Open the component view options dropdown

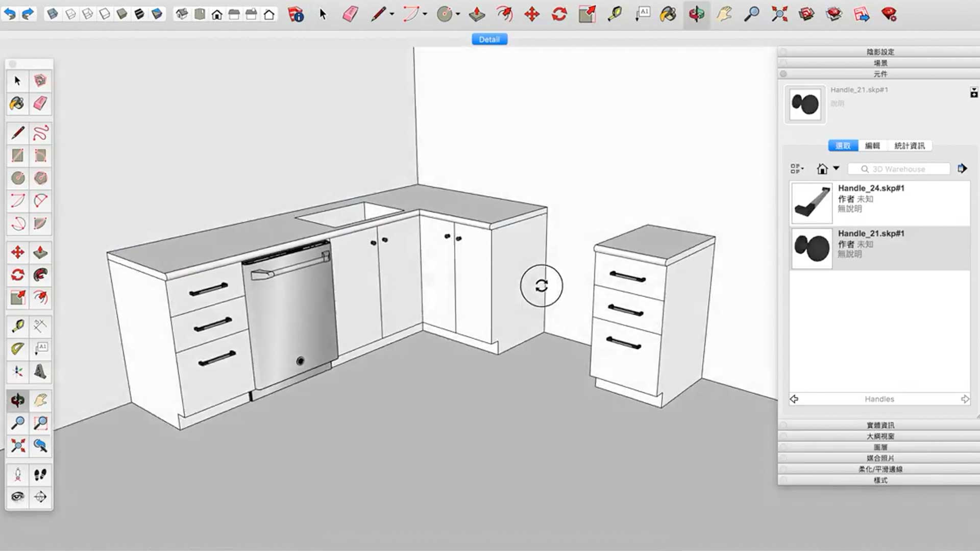coord(797,169)
